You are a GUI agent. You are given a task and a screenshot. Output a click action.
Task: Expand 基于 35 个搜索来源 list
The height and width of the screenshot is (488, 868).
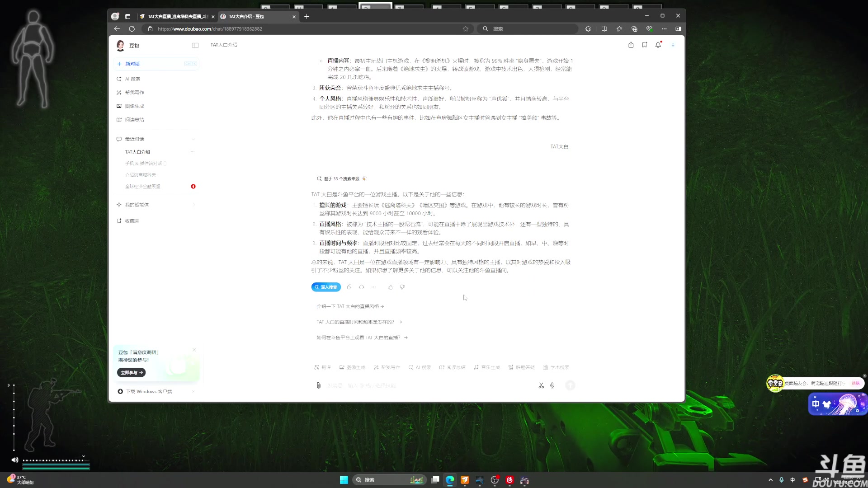pyautogui.click(x=341, y=178)
